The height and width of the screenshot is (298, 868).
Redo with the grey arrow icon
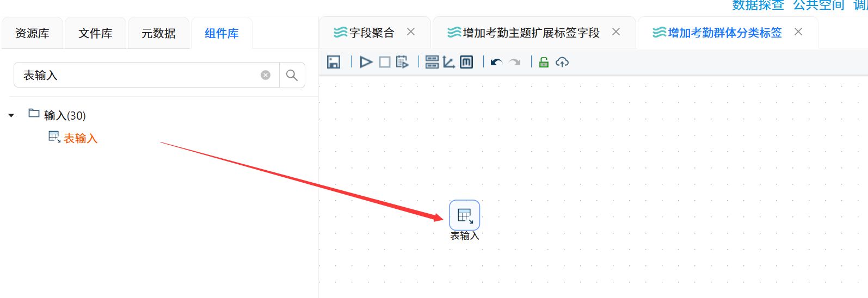coord(514,63)
